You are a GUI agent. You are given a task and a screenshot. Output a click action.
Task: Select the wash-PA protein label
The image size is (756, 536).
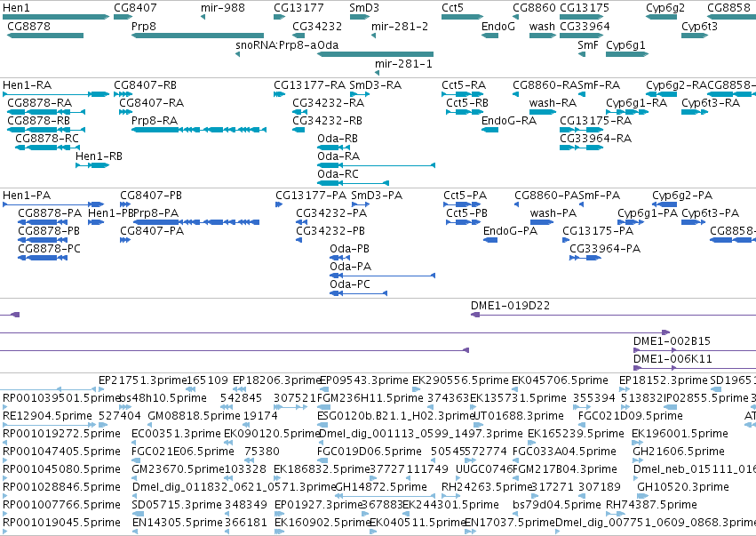[x=553, y=213]
